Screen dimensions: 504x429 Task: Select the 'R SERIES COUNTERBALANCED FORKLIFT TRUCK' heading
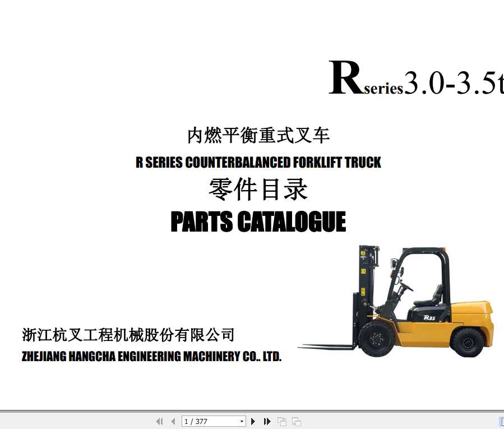pos(258,162)
